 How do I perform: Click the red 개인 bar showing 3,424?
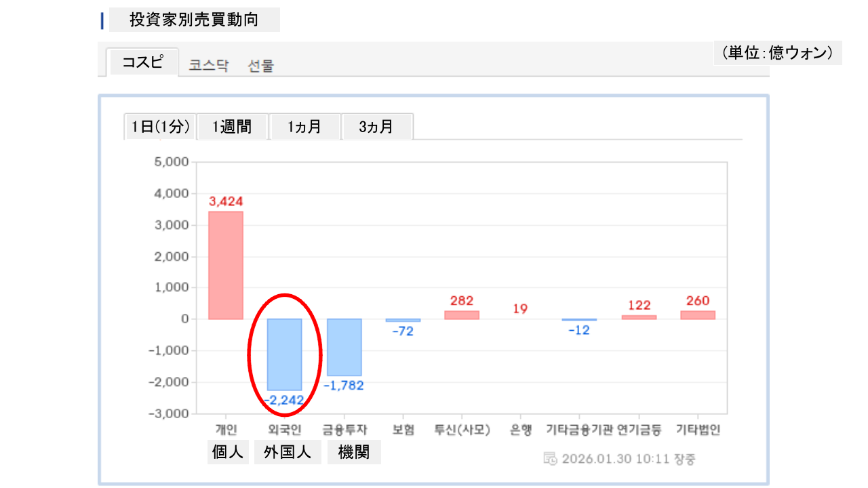click(225, 265)
